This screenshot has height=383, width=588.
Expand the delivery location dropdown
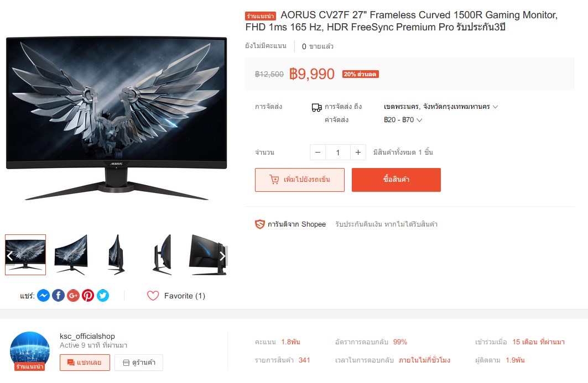441,107
